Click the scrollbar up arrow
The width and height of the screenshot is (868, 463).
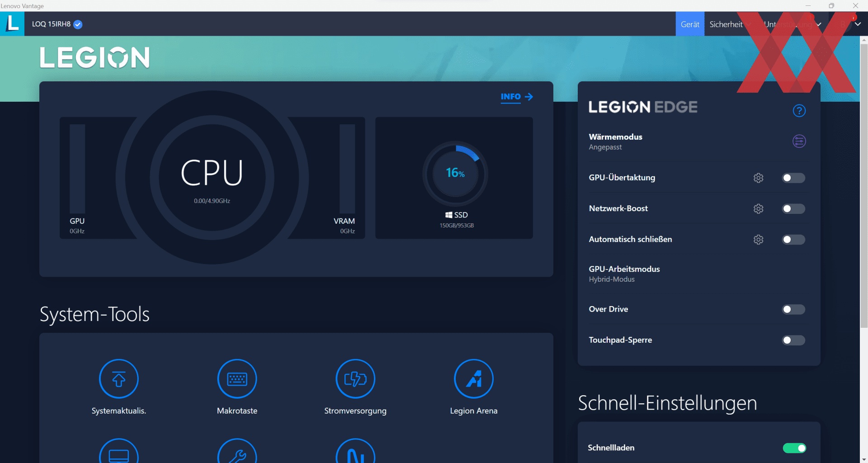pyautogui.click(x=864, y=40)
